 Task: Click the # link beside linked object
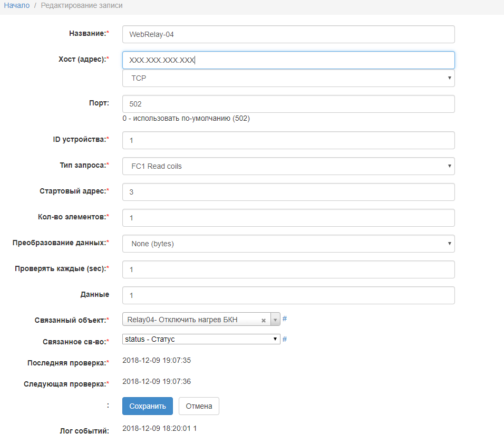pos(285,319)
